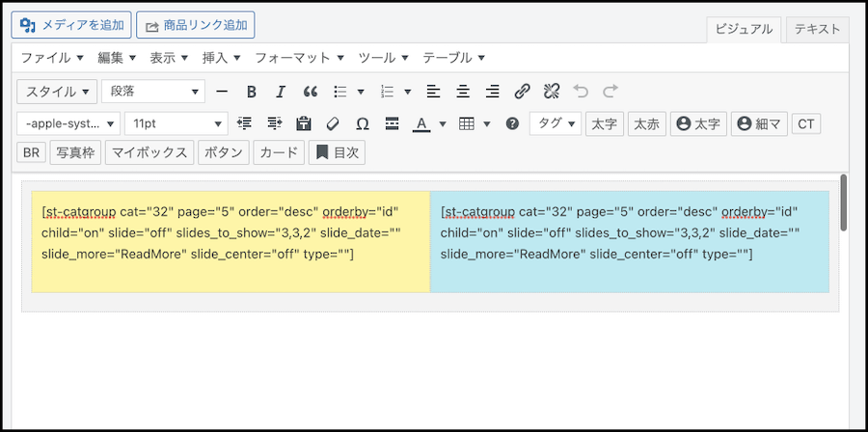
Task: Expand the 段落 paragraph format dropdown
Action: click(x=153, y=92)
